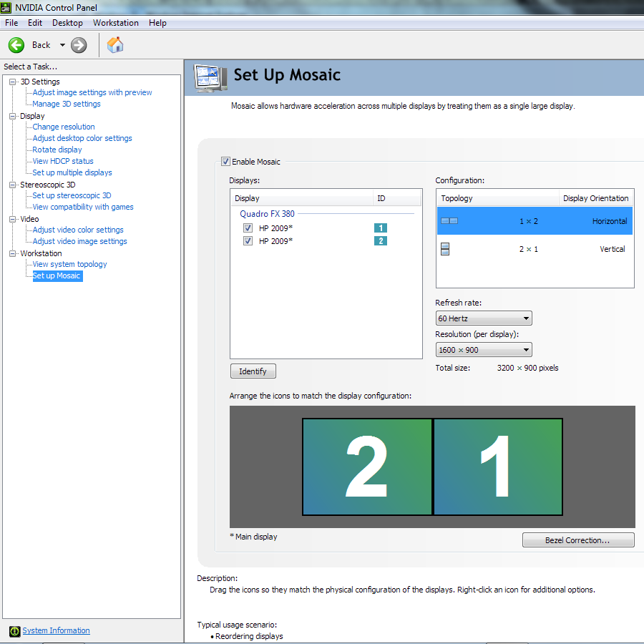Click the Set Up Mosaic header monitor icon
644x644 pixels.
click(x=210, y=78)
